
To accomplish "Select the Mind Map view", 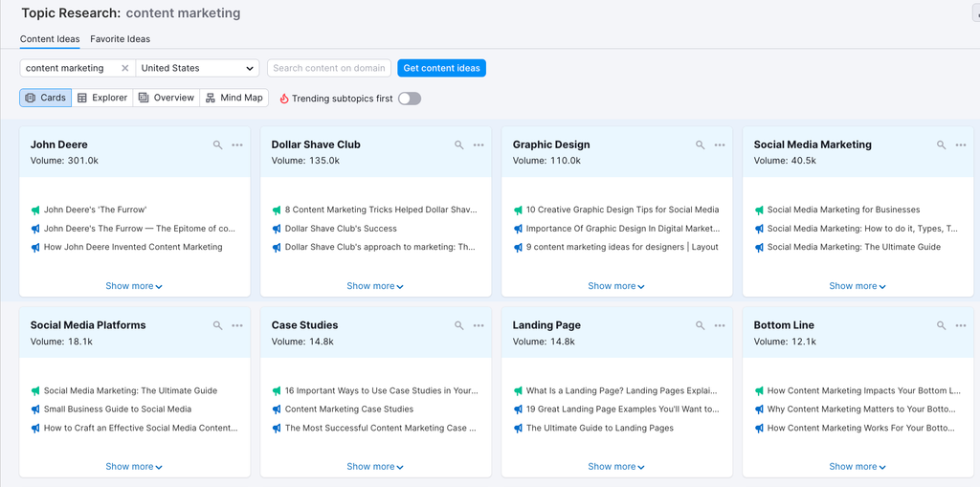I will click(234, 98).
